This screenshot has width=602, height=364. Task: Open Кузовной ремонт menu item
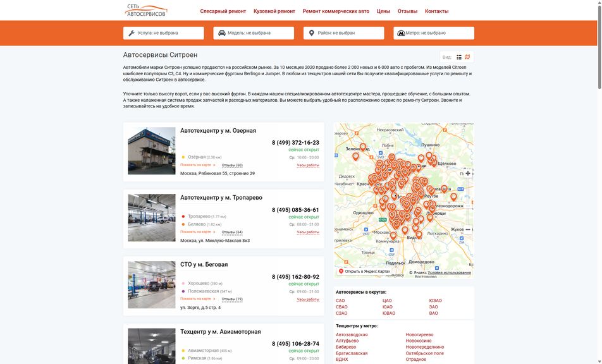[274, 11]
